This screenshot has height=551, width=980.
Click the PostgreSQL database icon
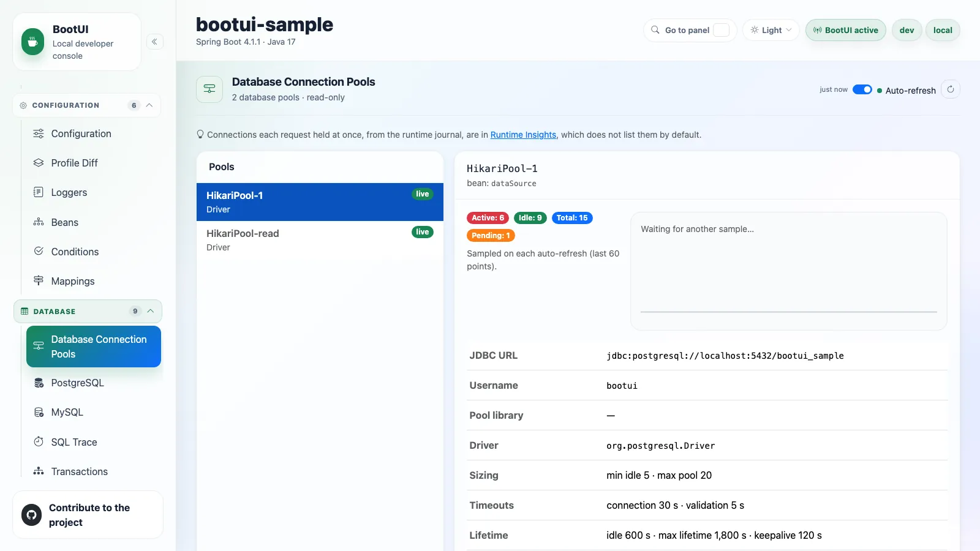tap(39, 383)
